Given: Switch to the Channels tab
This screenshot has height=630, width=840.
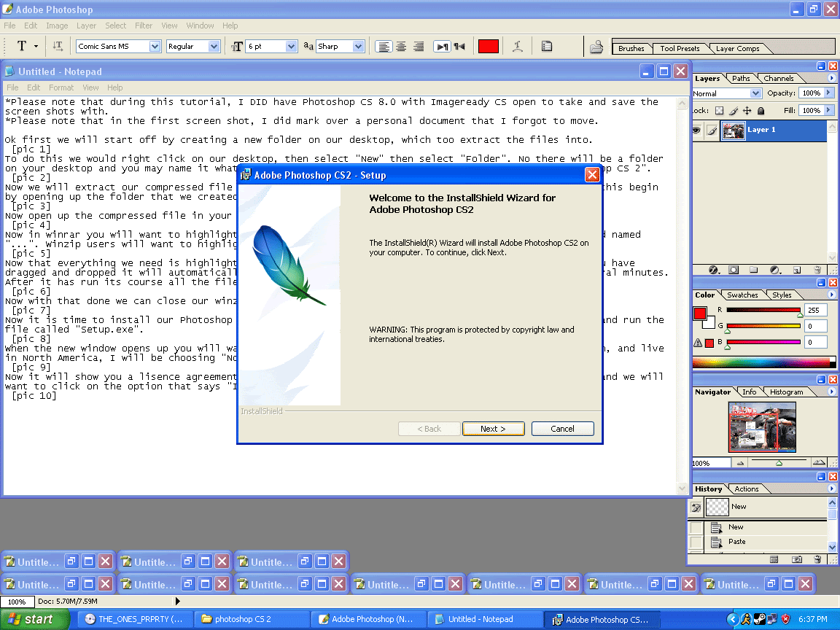Looking at the screenshot, I should [x=779, y=78].
